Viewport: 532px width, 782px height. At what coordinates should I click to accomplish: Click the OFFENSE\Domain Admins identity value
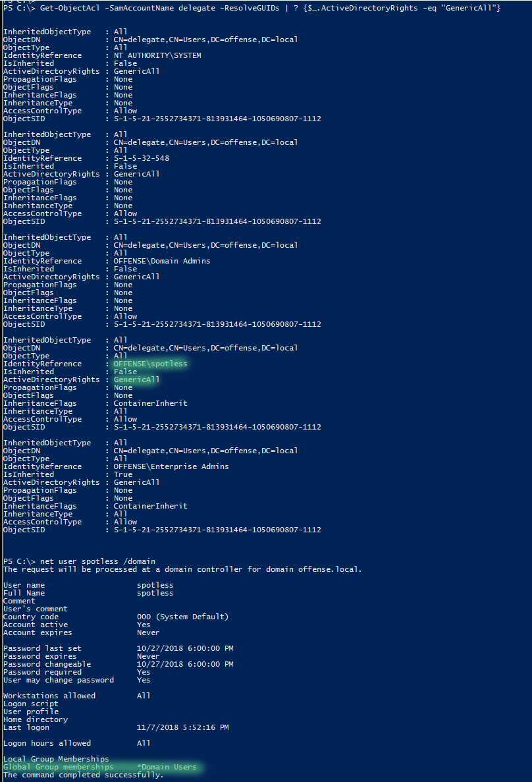coord(162,261)
